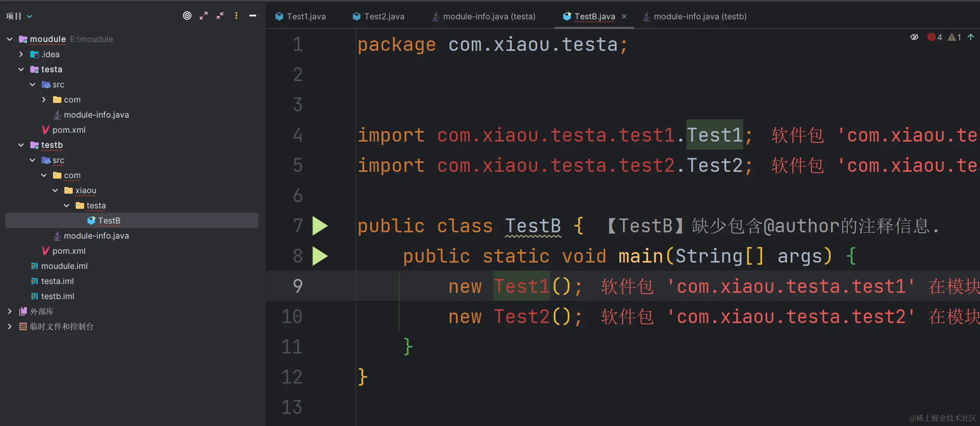
Task: Switch to the Test1.java tab
Action: tap(300, 16)
